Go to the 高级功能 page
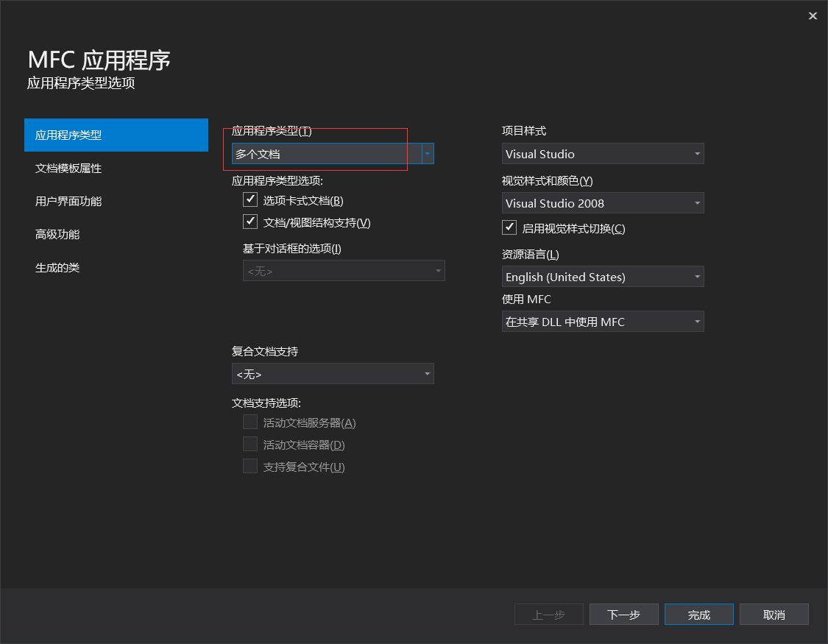 [x=116, y=234]
